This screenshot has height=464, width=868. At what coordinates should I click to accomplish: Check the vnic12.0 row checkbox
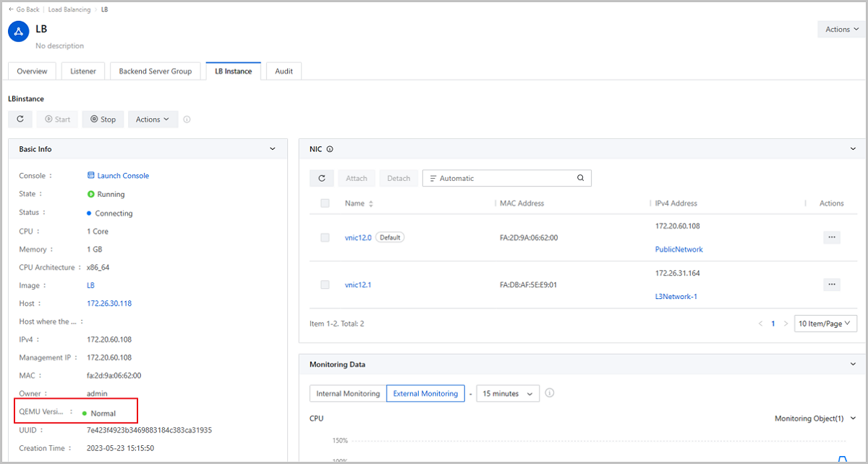(325, 237)
